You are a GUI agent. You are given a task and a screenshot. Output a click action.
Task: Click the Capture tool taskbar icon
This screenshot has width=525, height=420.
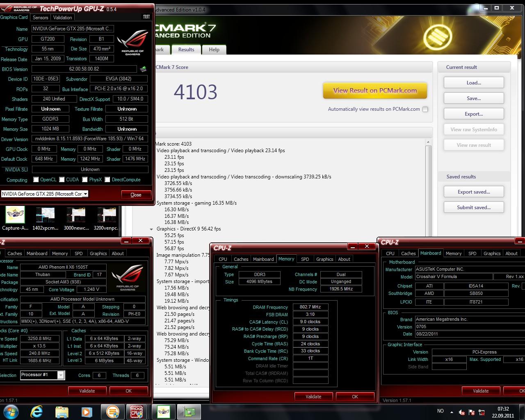164,412
